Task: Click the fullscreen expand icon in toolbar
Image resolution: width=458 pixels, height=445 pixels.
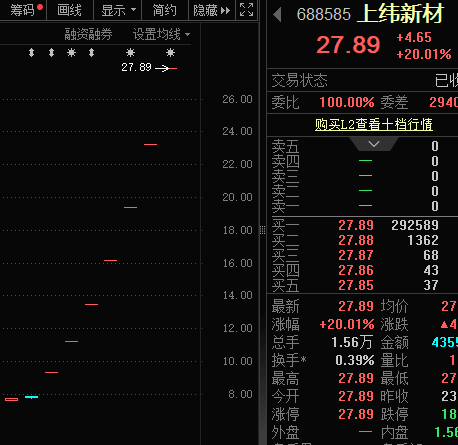Action: (246, 10)
